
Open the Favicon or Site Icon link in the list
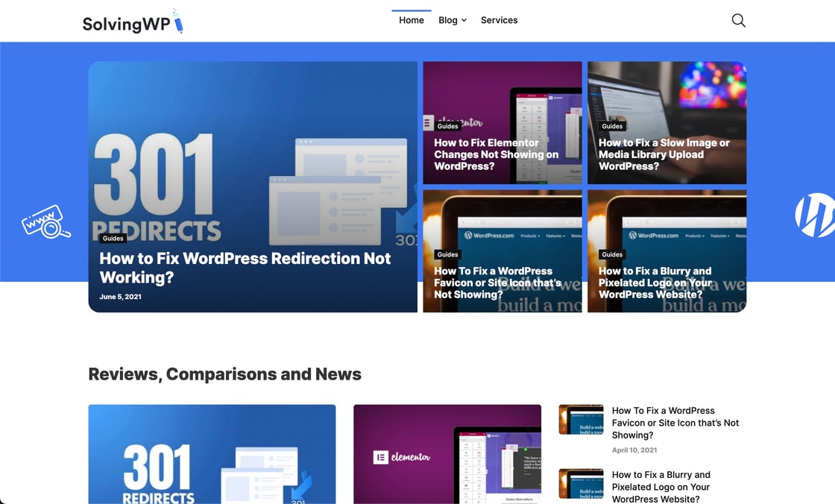tap(675, 423)
